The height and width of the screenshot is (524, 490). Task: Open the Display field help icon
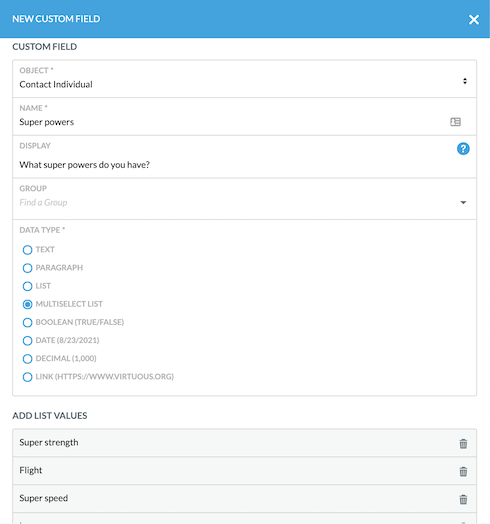click(x=463, y=149)
